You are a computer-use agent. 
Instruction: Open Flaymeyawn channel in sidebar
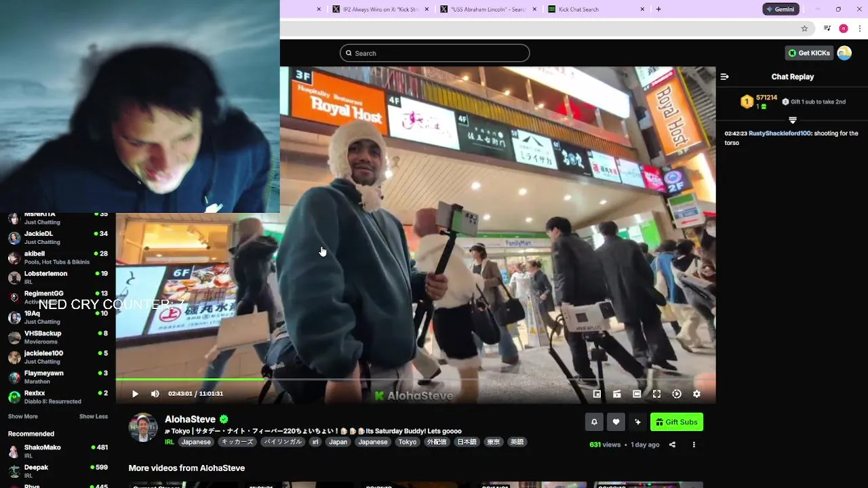pyautogui.click(x=58, y=377)
